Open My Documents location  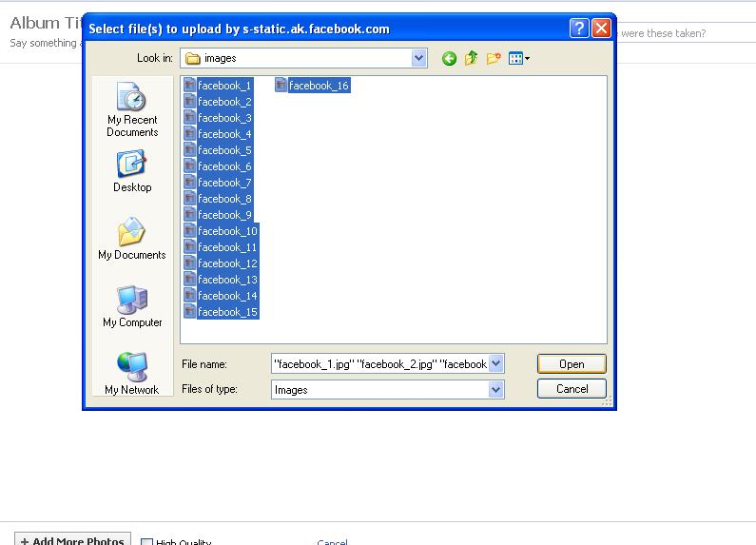[x=132, y=239]
